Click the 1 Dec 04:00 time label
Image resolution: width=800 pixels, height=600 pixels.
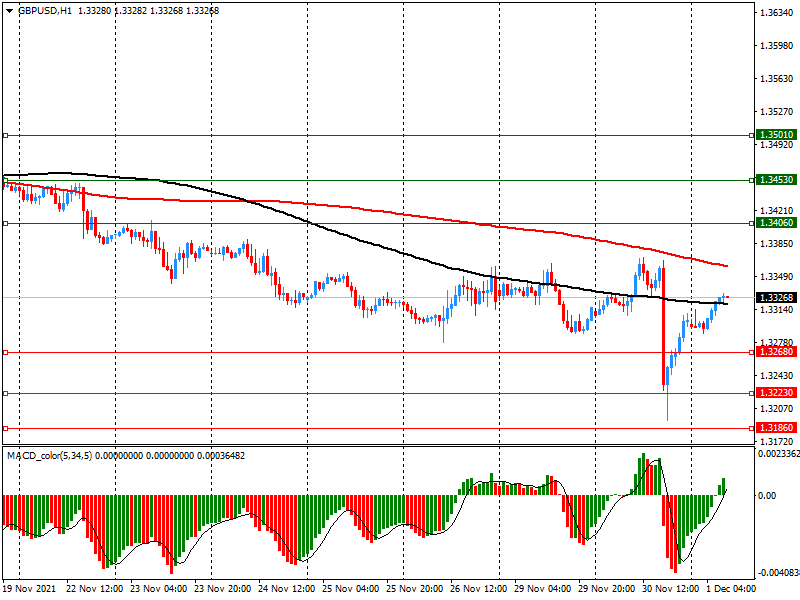(x=732, y=589)
